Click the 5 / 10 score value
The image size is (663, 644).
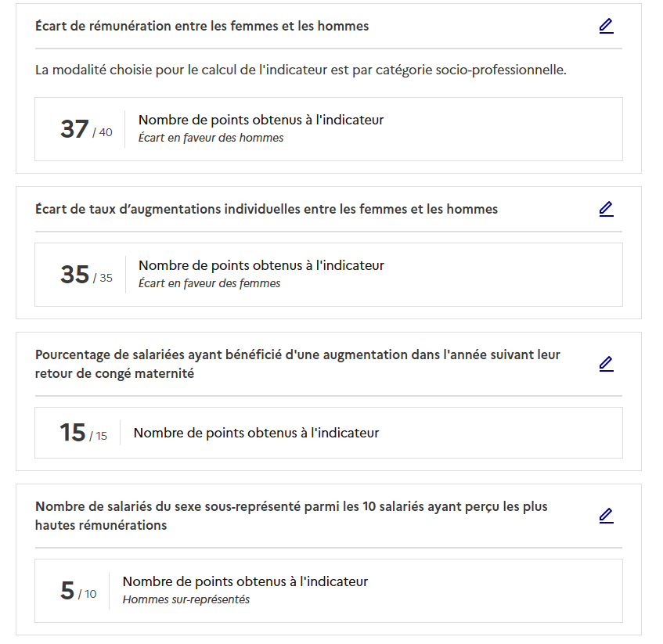(x=77, y=591)
